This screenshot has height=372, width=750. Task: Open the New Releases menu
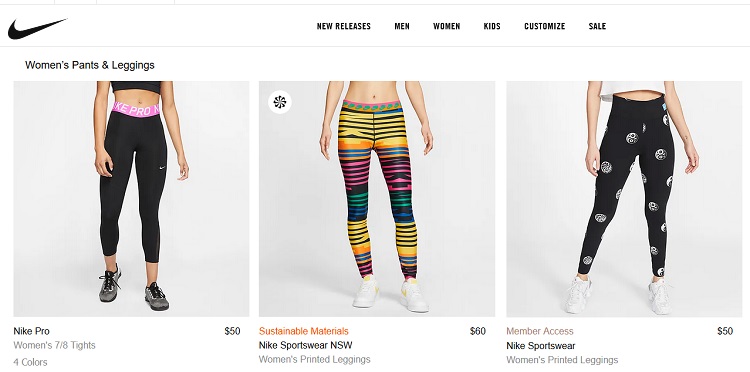pos(343,26)
